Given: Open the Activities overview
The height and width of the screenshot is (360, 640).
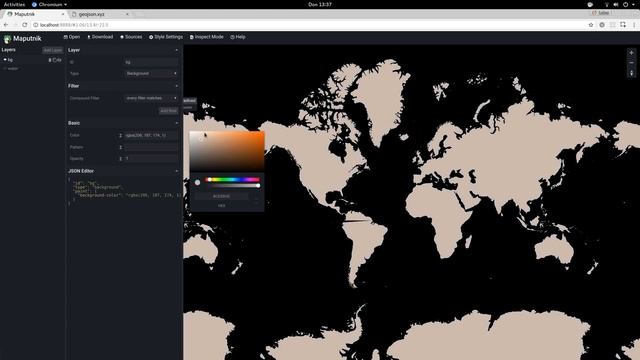Looking at the screenshot, I should 14,4.
